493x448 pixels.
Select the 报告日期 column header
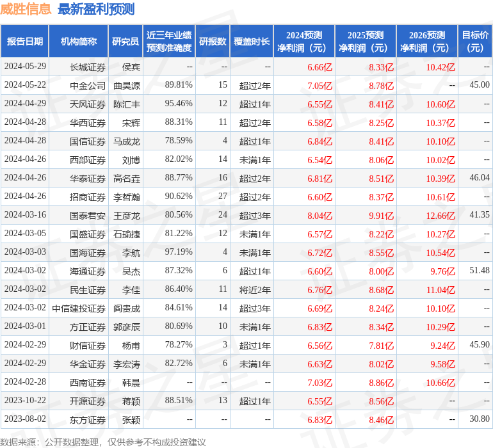tap(25, 41)
